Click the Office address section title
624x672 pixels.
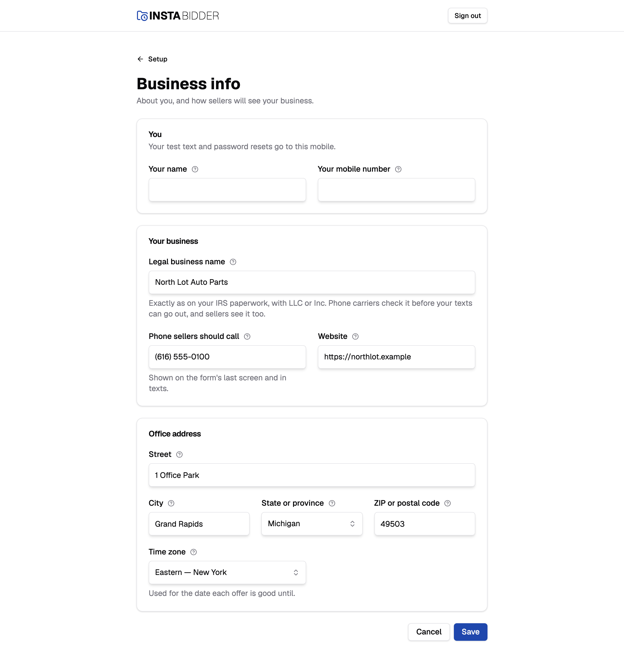(175, 434)
